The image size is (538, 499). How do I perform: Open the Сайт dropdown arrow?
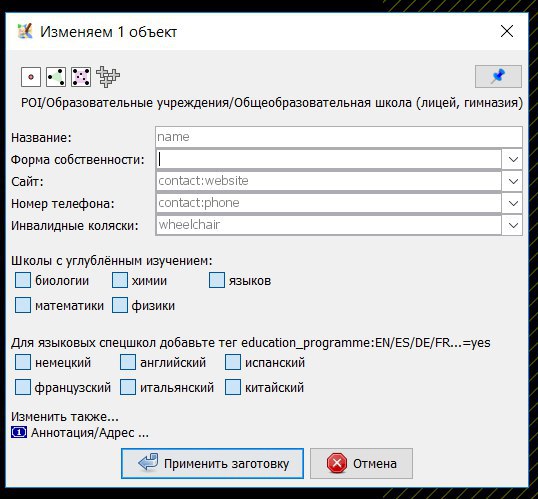513,181
